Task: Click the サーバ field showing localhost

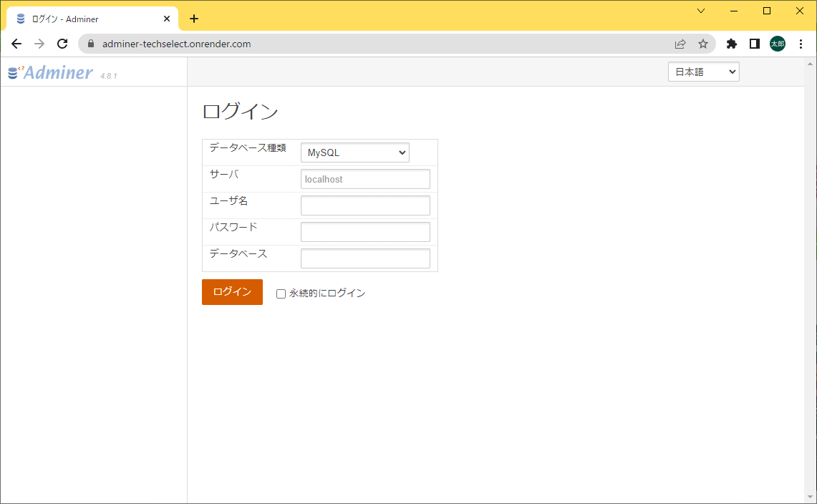Action: point(365,179)
